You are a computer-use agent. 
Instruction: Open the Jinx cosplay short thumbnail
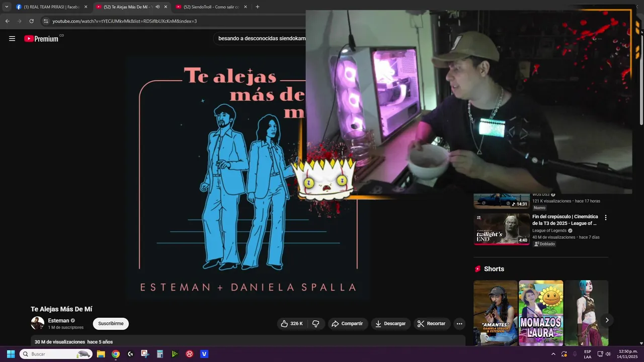586,313
